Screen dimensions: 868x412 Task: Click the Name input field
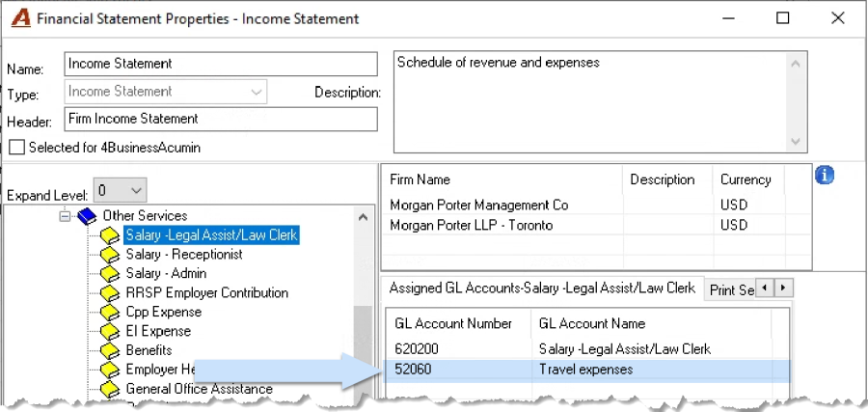click(221, 64)
